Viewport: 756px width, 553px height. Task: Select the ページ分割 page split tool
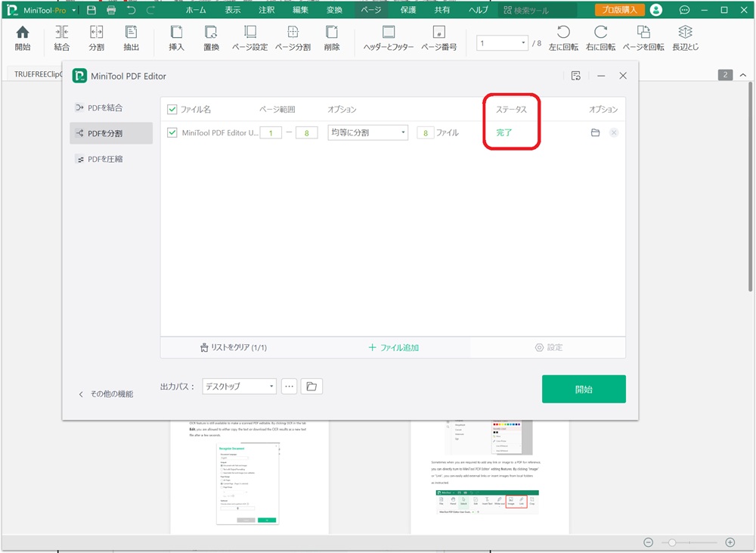click(293, 38)
